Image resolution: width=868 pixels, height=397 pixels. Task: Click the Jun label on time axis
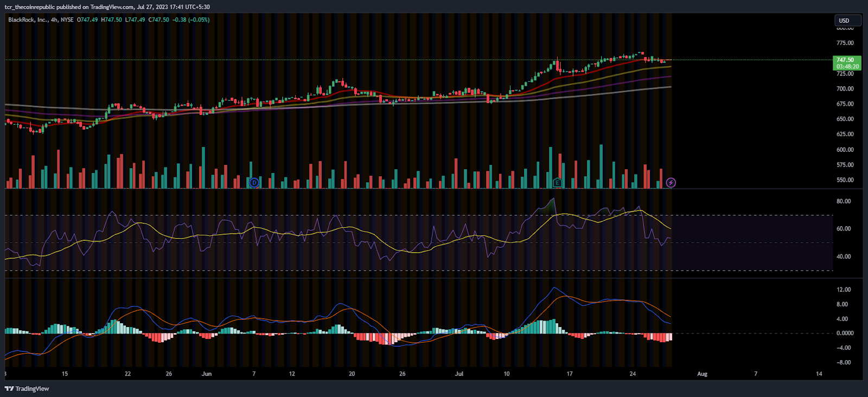207,374
